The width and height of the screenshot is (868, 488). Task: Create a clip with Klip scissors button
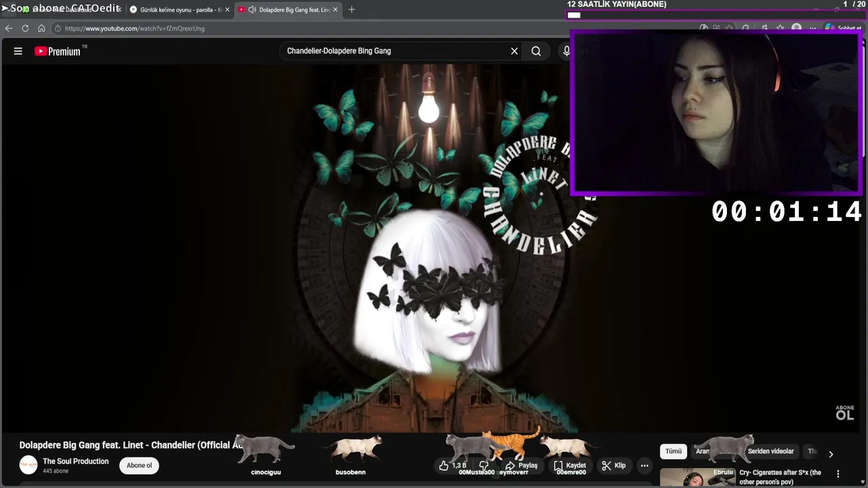(614, 466)
